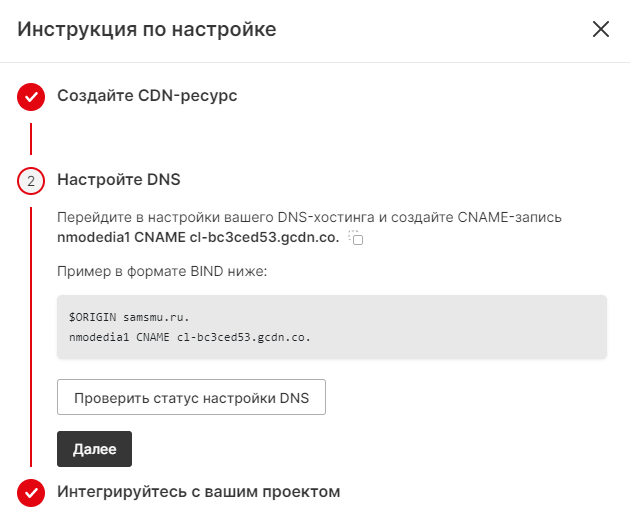Viewport: 630px width, 516px height.
Task: Click cl-bc3ced53.gcdn.co. in the code block
Action: tap(244, 337)
